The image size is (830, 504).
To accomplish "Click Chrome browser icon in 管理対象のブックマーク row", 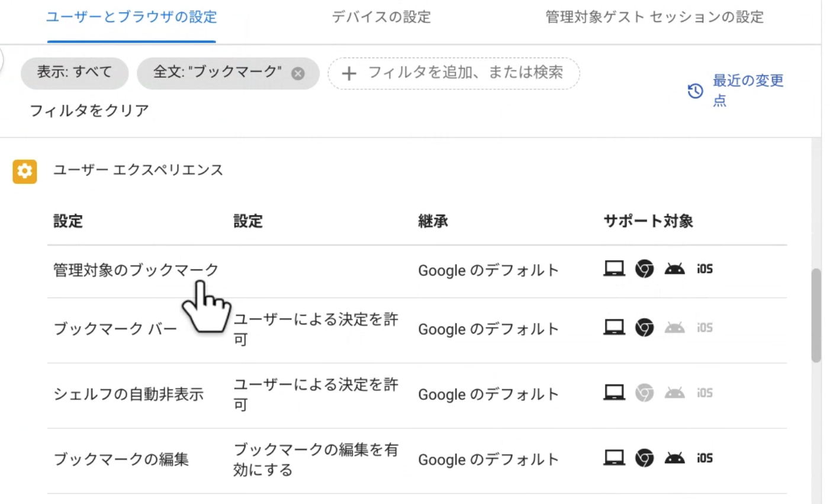I will 644,269.
